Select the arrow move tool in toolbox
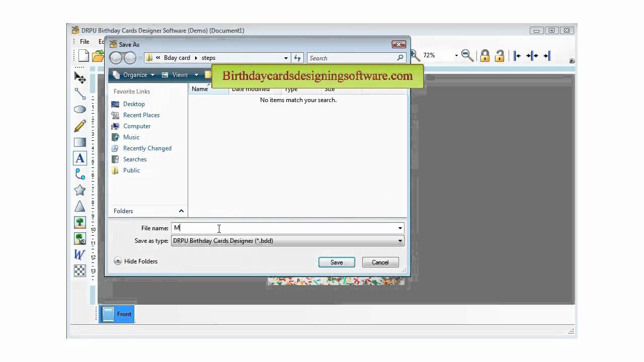Image resolution: width=644 pixels, height=362 pixels. pos(80,77)
